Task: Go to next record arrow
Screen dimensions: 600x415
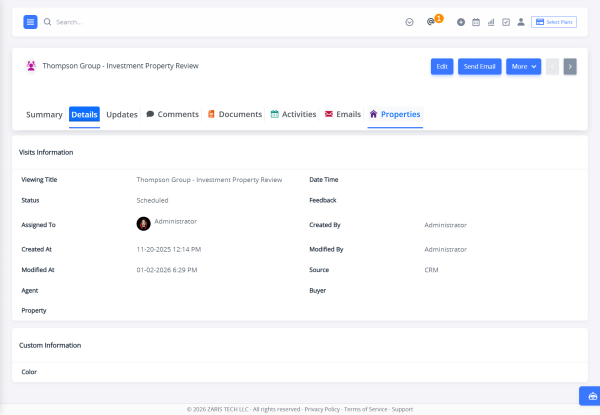Action: click(x=570, y=67)
